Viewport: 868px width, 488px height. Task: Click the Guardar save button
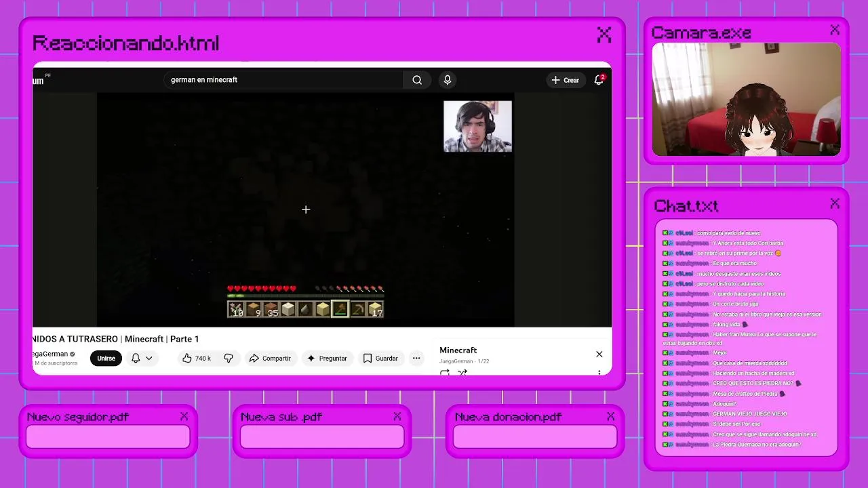coord(380,358)
